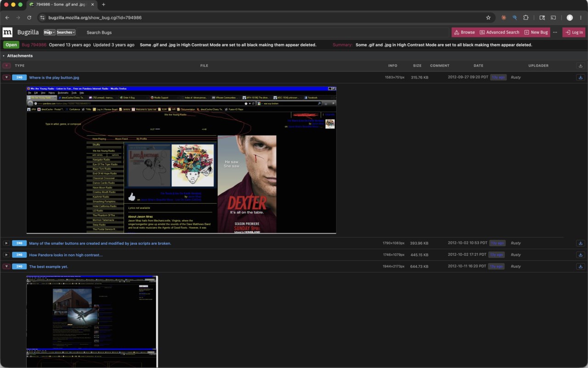588x368 pixels.
Task: Click the TYPE column header
Action: point(20,66)
